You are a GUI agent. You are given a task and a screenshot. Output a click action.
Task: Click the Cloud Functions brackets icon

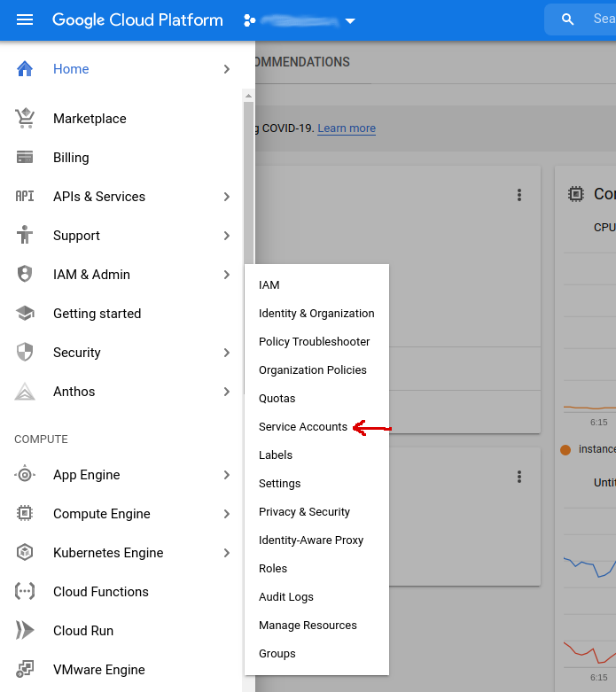pos(25,591)
